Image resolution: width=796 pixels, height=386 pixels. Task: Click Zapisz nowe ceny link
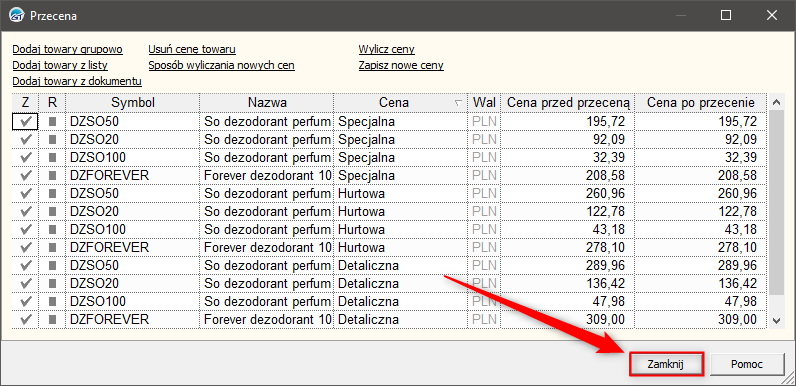point(401,66)
